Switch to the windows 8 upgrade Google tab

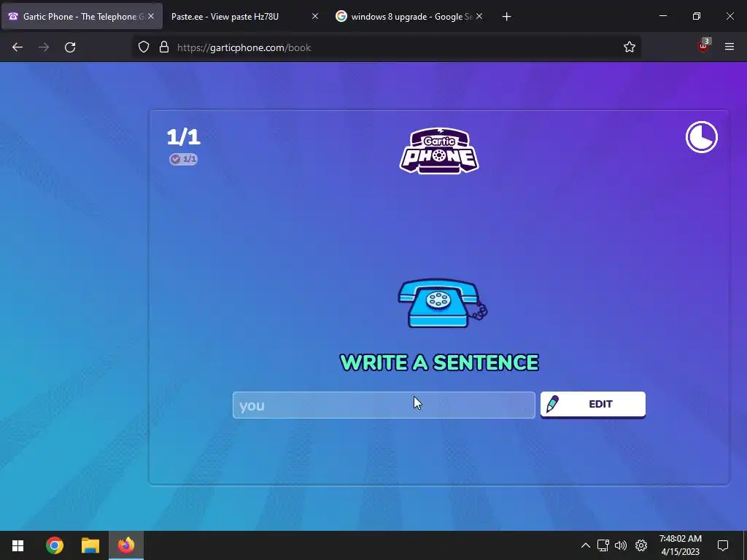coord(411,17)
